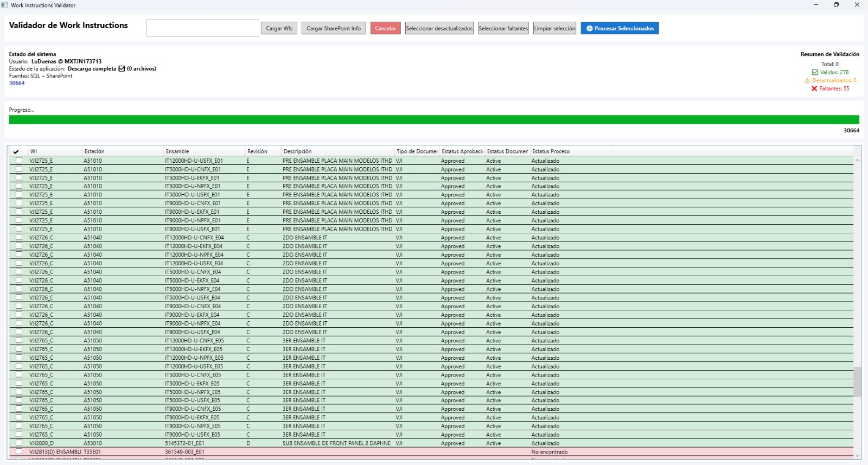
Task: Sort by Descripción column header
Action: [337, 151]
